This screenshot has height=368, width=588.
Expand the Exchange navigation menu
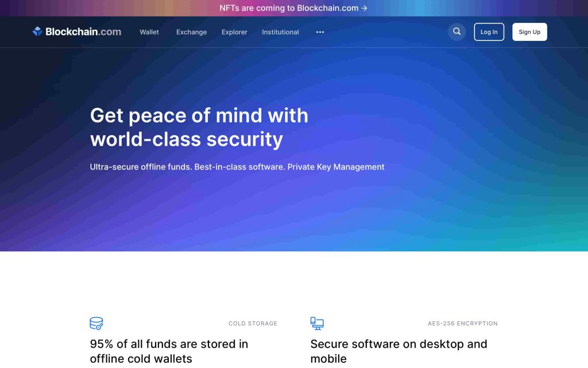(x=191, y=32)
